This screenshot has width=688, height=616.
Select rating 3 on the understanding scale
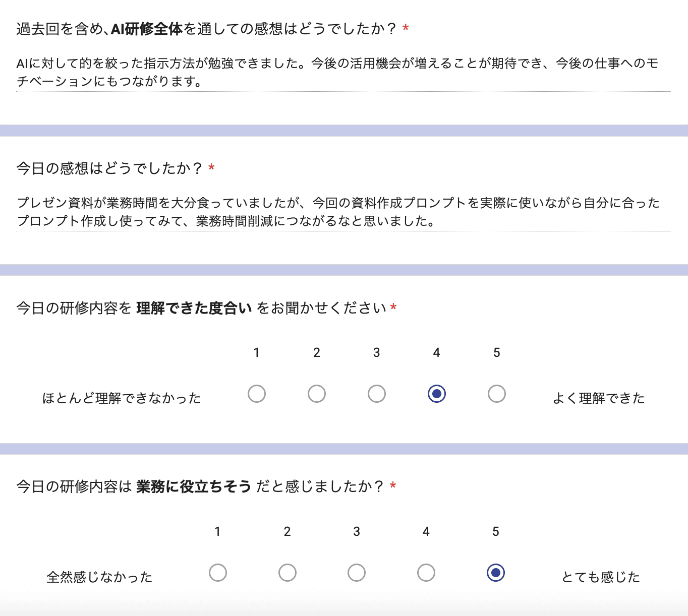pos(376,394)
